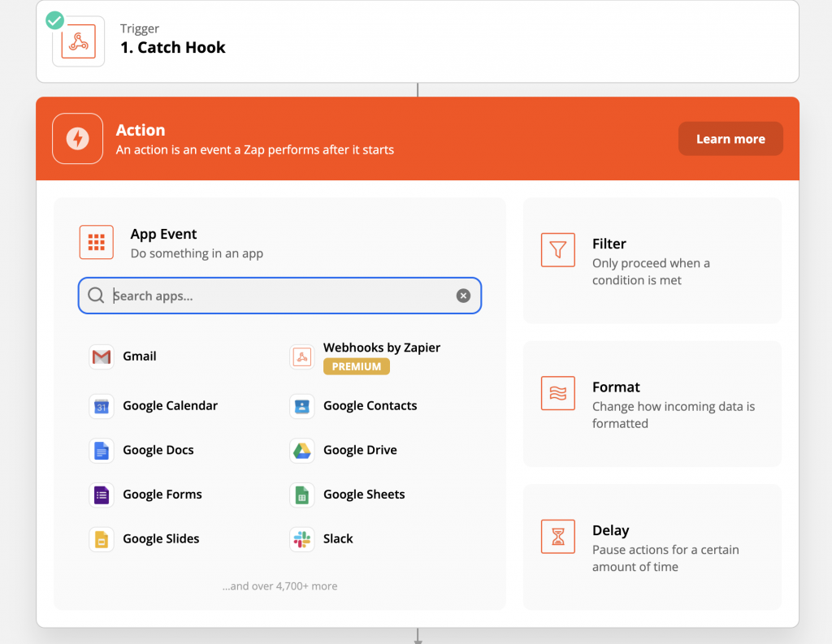Click the Google Docs icon
Image resolution: width=832 pixels, height=644 pixels.
click(102, 451)
